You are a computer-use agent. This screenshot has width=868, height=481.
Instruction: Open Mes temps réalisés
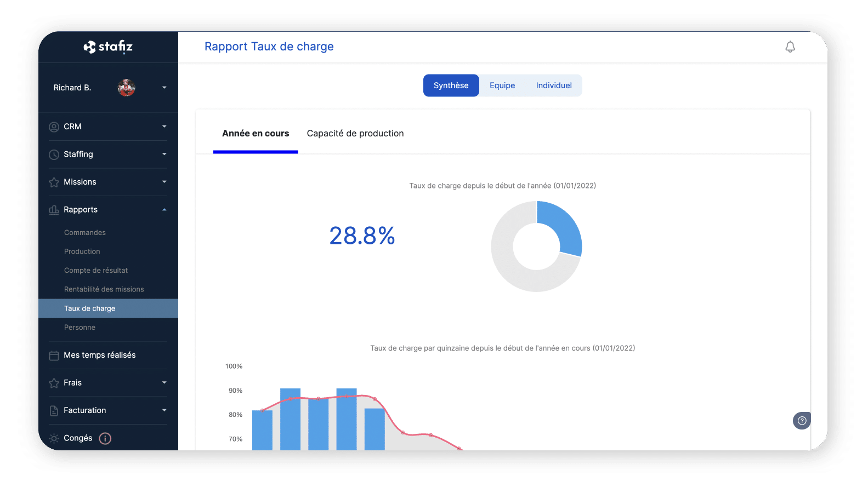[x=100, y=355]
